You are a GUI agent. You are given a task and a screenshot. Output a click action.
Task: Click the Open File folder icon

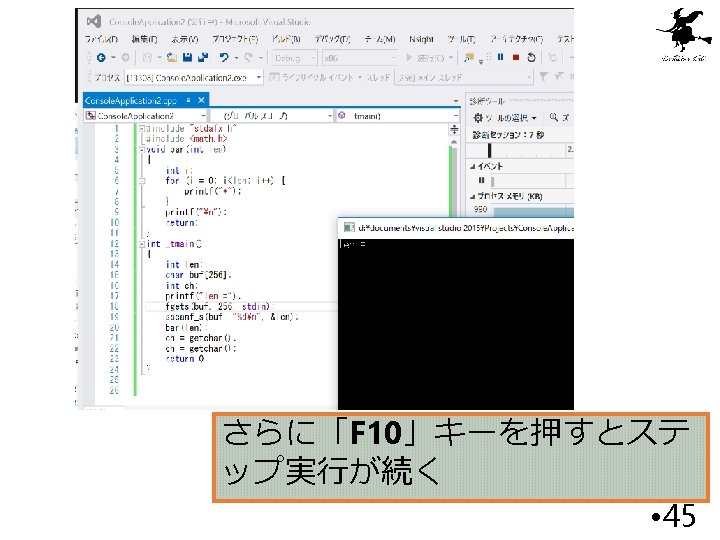(172, 57)
